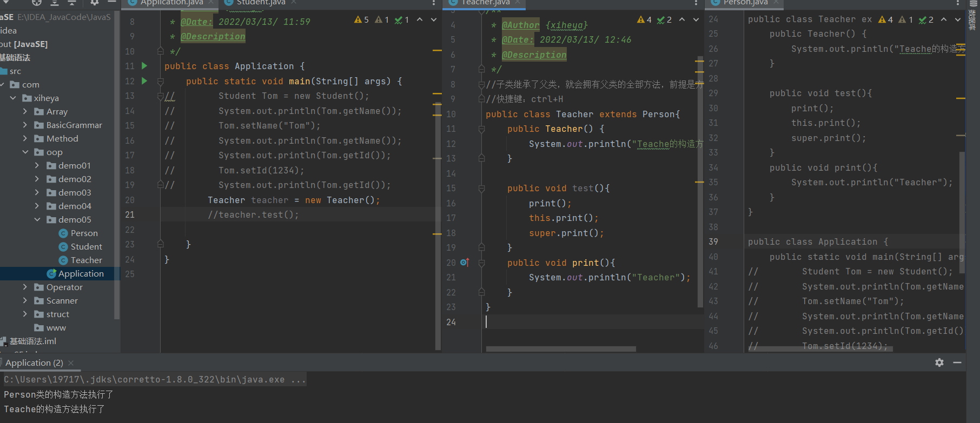
Task: Expand the demo04 package
Action: pos(37,206)
